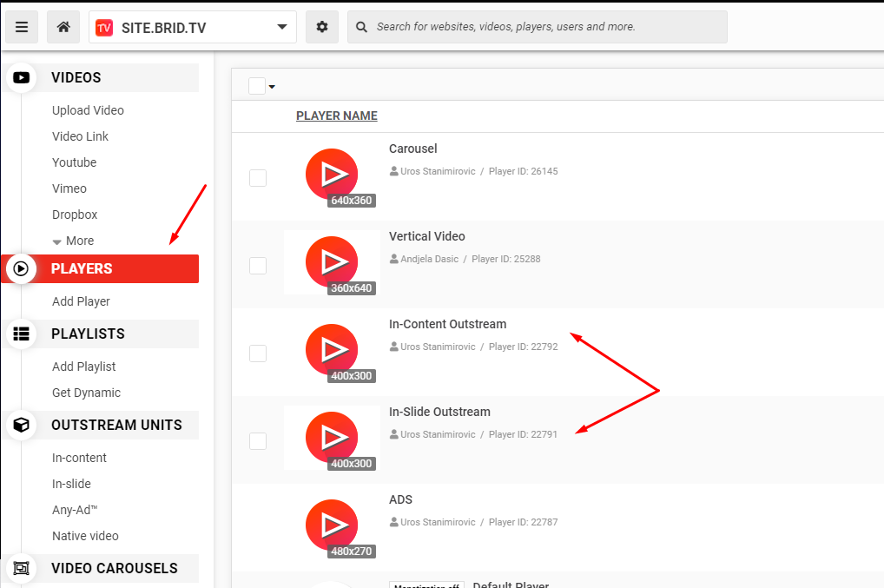Click Player ID: 22791 text
The image size is (884, 588).
tap(523, 434)
